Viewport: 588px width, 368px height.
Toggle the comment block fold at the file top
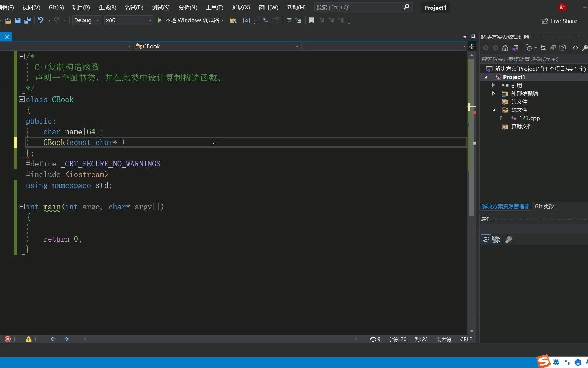21,56
